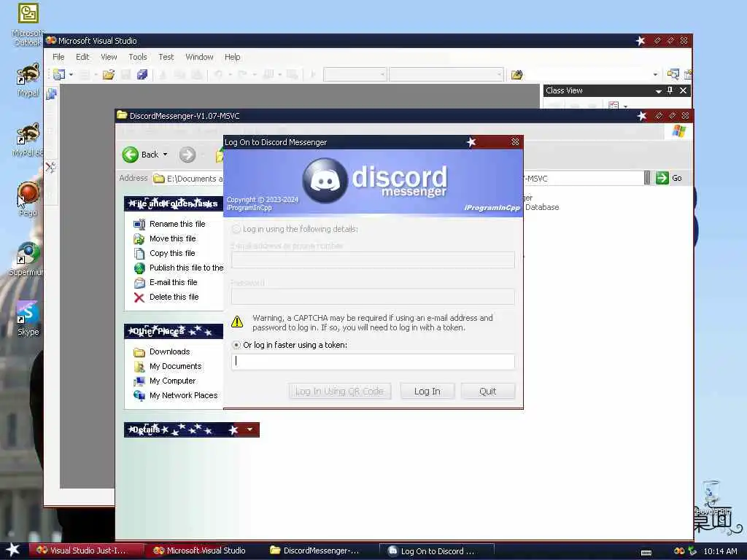Click the Find in Files icon in Visual Studio

[517, 75]
